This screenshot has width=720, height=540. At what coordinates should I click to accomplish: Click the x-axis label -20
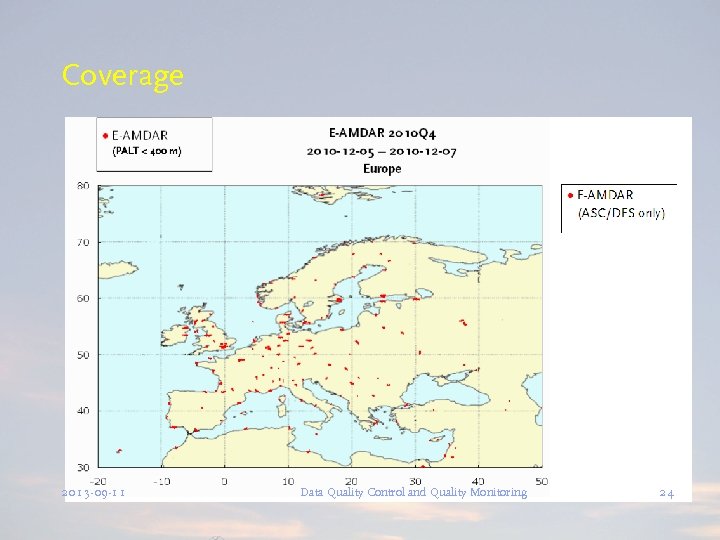pos(97,481)
